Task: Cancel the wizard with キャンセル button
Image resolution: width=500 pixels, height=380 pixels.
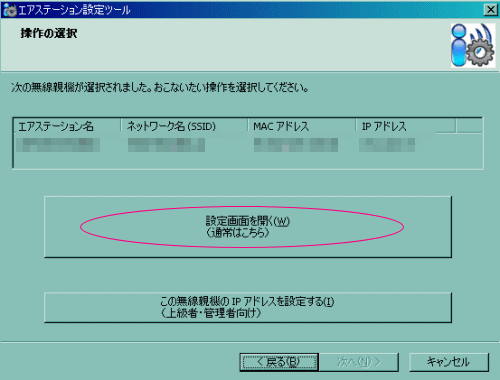Action: (x=449, y=362)
